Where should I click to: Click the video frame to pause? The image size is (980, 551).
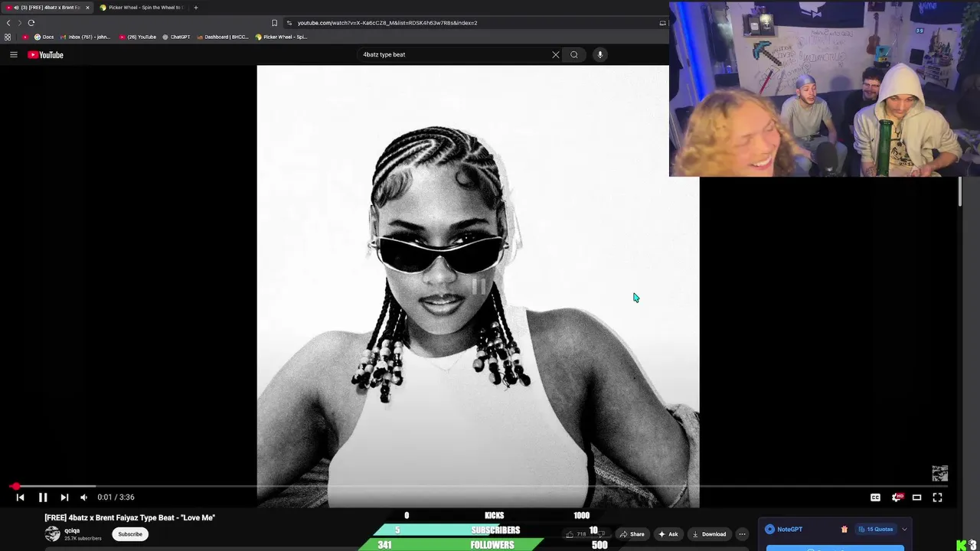(x=478, y=286)
